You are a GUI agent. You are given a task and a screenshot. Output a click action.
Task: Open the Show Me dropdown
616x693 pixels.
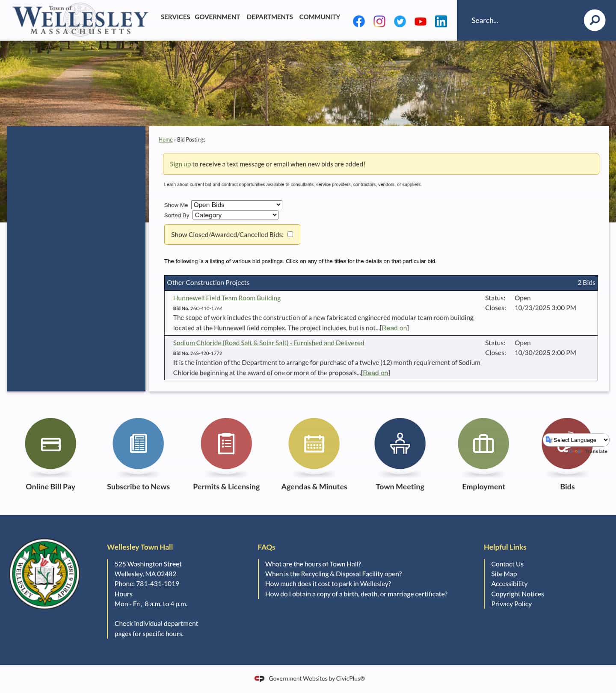point(237,205)
